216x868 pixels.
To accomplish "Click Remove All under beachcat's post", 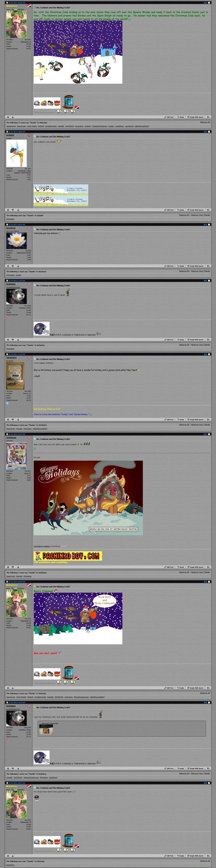I will [x=184, y=271].
